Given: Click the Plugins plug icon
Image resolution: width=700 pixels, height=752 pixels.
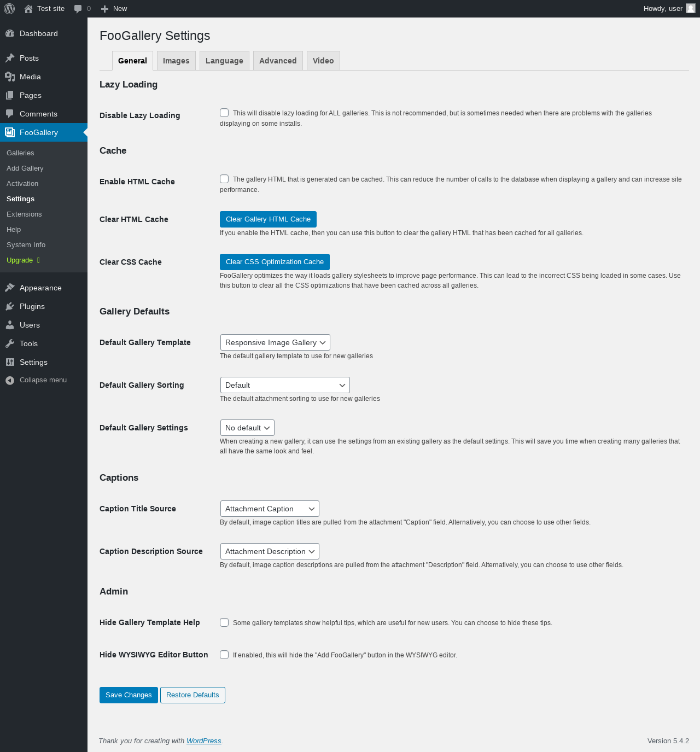Looking at the screenshot, I should pyautogui.click(x=10, y=306).
